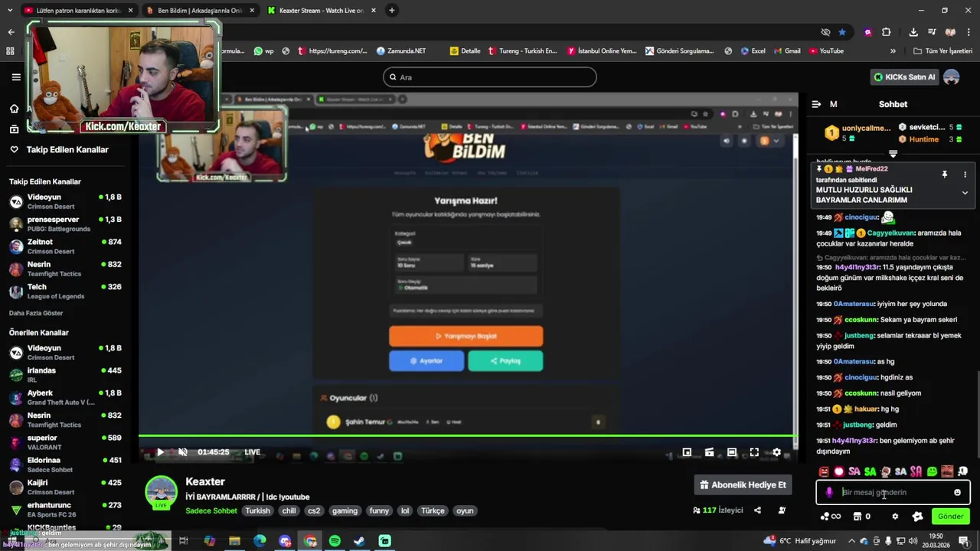Screen dimensions: 980x551
Task: Open chat settings gear
Action: pyautogui.click(x=895, y=517)
